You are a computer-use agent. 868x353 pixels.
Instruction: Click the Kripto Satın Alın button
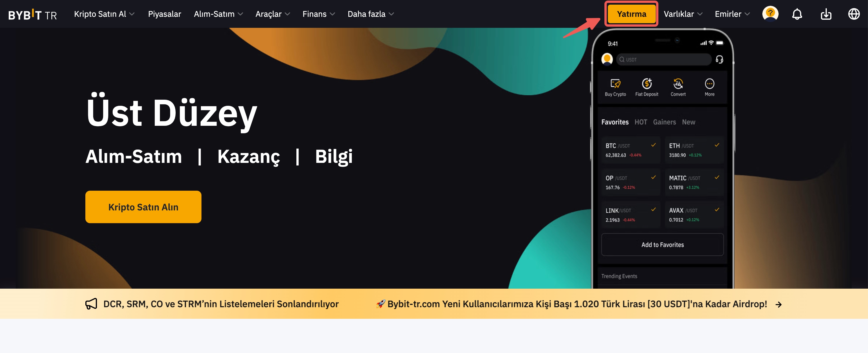143,207
